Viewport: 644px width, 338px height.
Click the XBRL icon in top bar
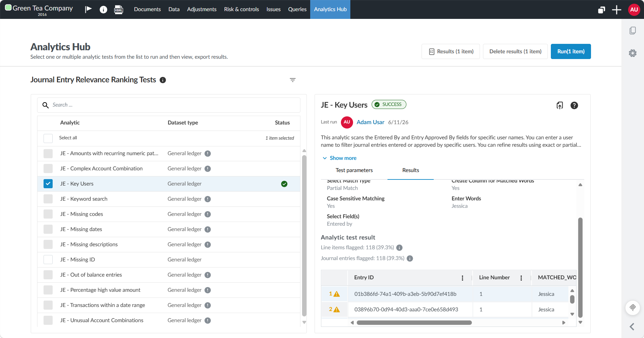tap(119, 9)
